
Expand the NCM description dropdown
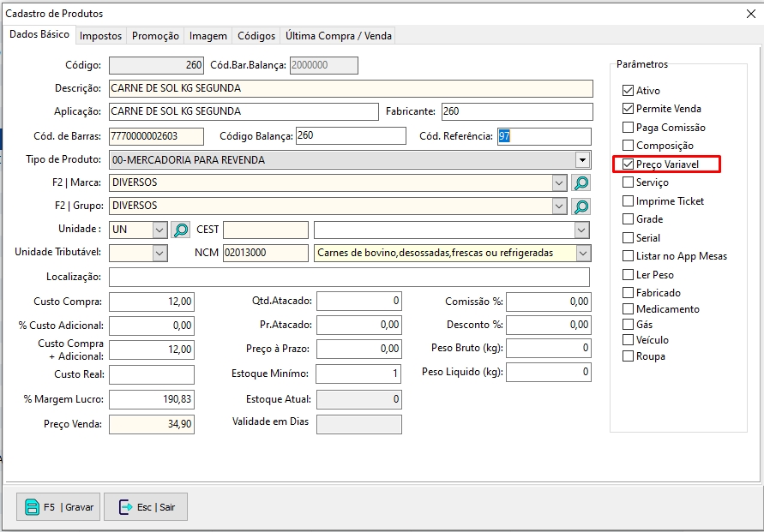tap(583, 253)
